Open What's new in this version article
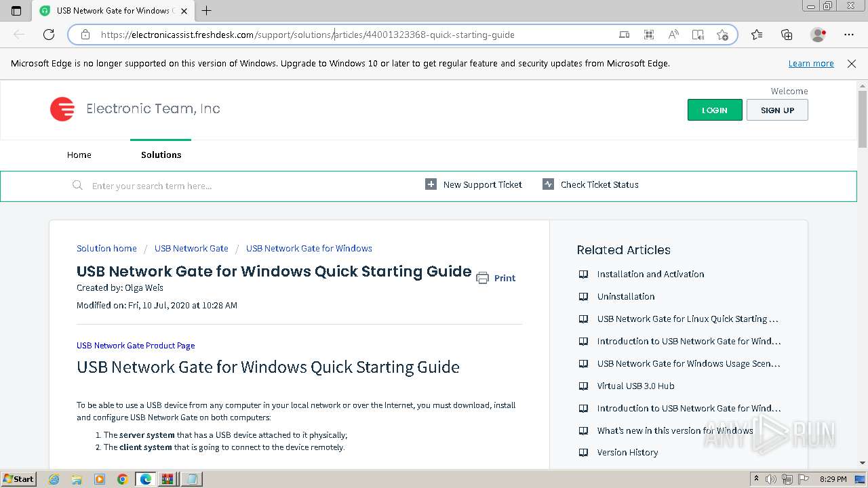The height and width of the screenshot is (488, 868). point(675,430)
